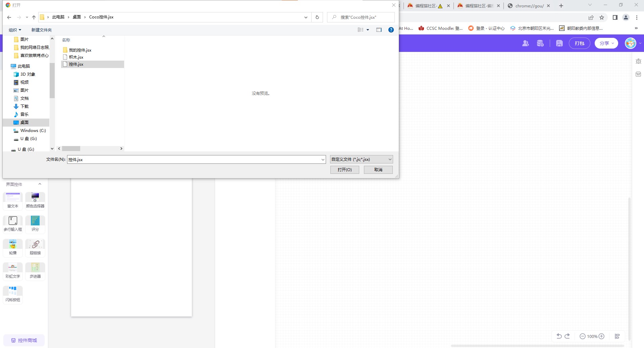
Task: Open a new browser tab
Action: tap(561, 6)
